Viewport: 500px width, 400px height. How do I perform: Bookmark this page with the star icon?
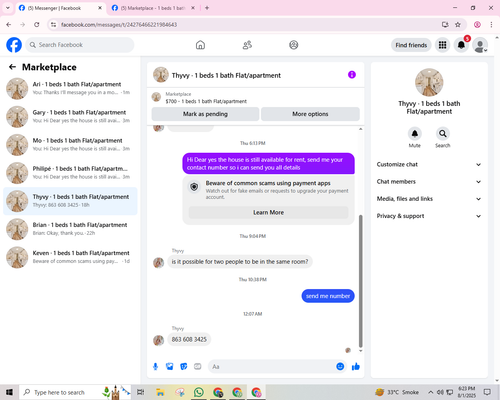click(458, 25)
